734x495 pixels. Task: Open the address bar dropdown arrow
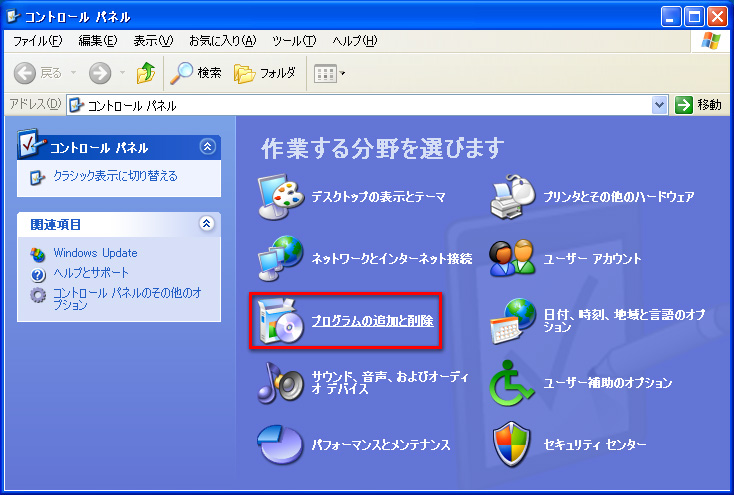659,105
